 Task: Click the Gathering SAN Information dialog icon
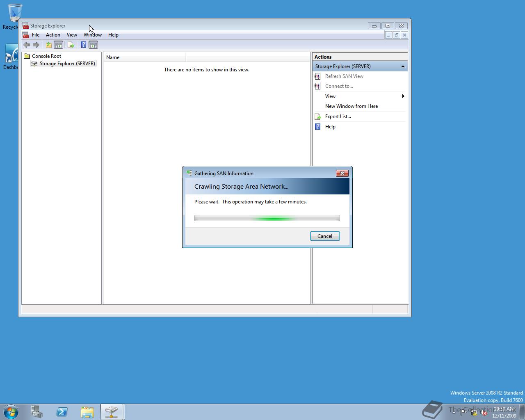tap(189, 173)
